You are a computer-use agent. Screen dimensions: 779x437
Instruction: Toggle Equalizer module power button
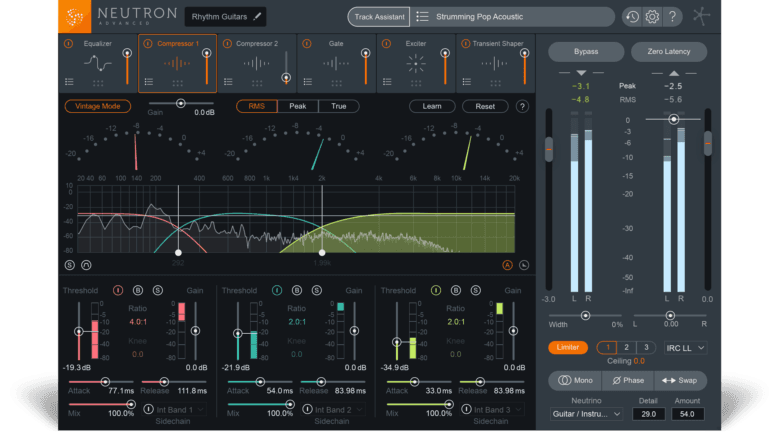click(69, 44)
